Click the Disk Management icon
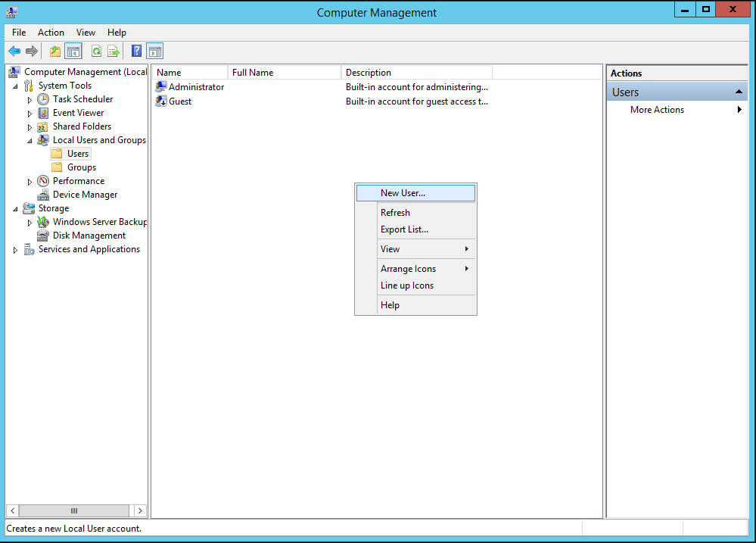 coord(43,236)
